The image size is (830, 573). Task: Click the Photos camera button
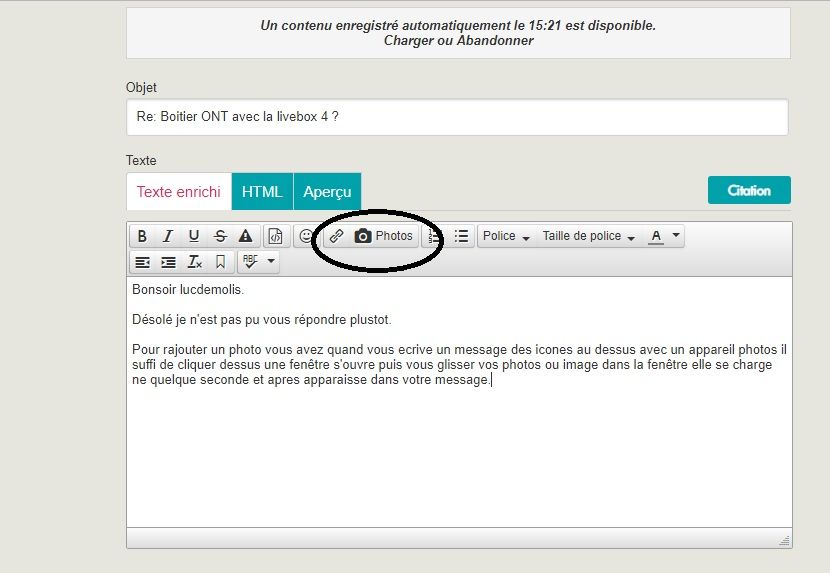[383, 236]
